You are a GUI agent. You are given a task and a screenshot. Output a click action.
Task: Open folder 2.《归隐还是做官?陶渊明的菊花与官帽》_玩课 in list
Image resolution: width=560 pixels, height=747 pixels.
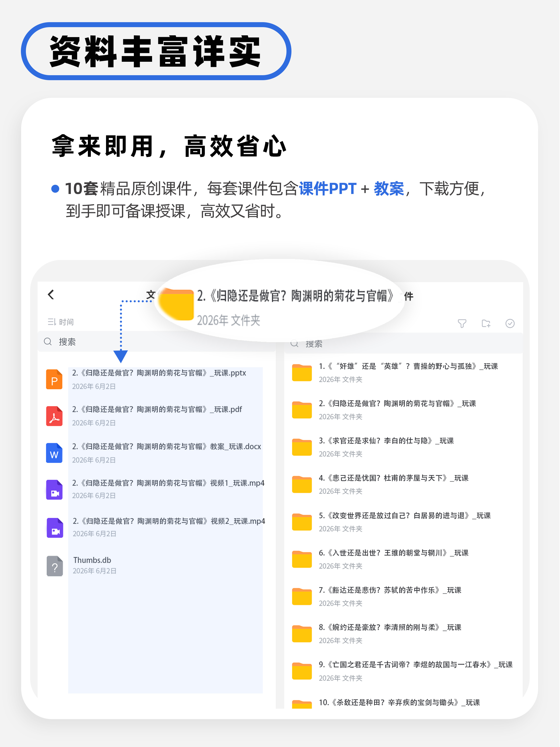[x=397, y=403]
